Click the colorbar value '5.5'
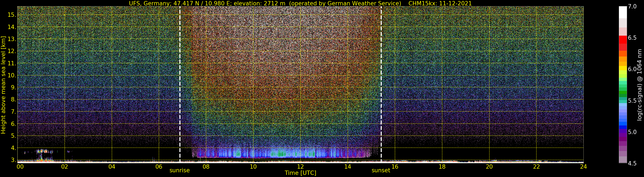644x177 pixels. [x=632, y=101]
